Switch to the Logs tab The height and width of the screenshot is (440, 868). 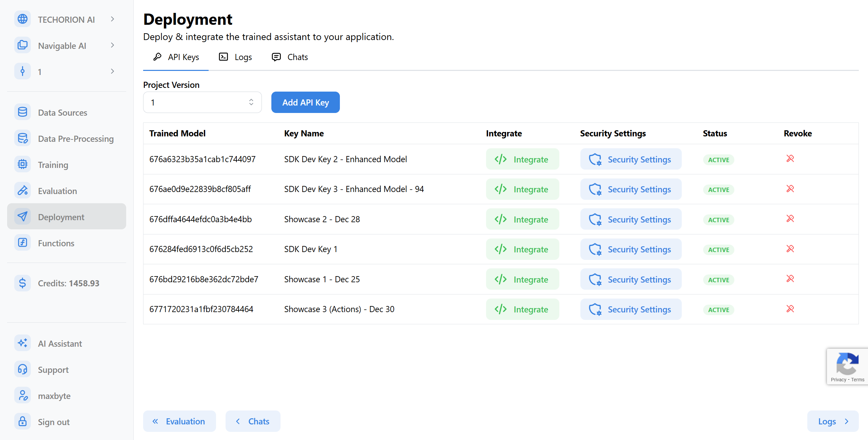[x=236, y=57]
